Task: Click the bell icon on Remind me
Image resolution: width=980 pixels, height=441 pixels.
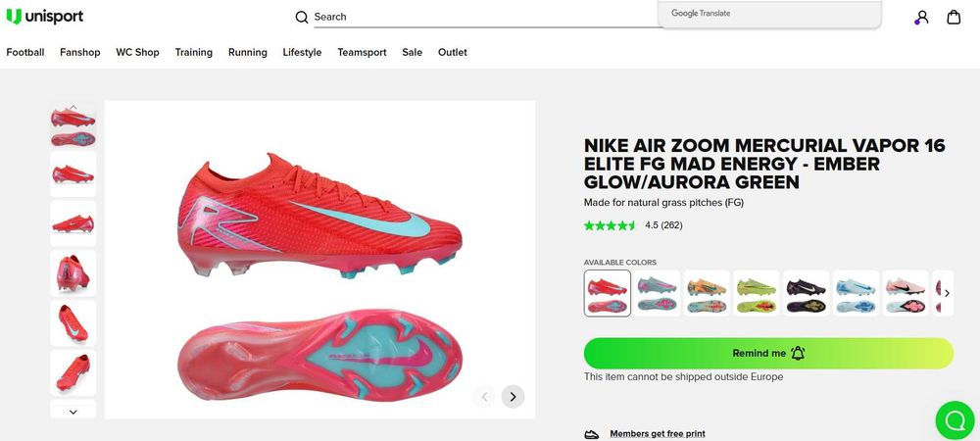Action: pos(798,353)
